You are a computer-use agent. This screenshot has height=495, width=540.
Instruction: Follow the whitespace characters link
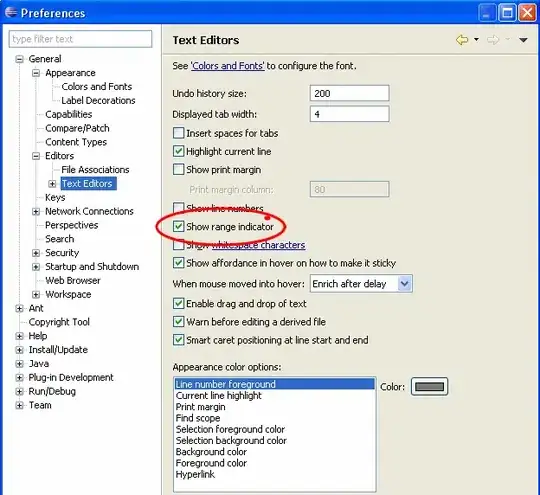[258, 245]
